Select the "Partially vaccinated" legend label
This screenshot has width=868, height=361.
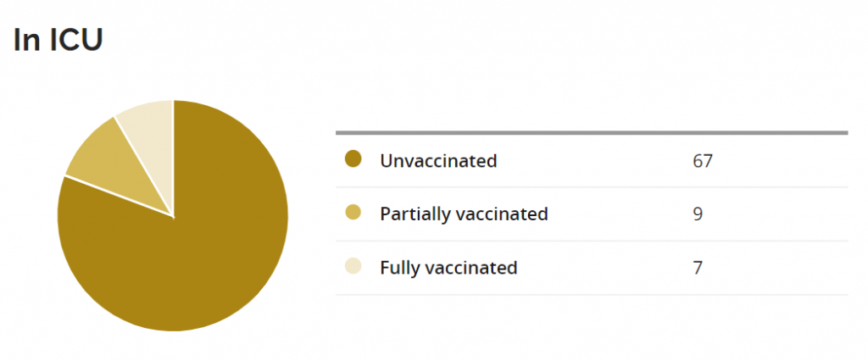[464, 214]
